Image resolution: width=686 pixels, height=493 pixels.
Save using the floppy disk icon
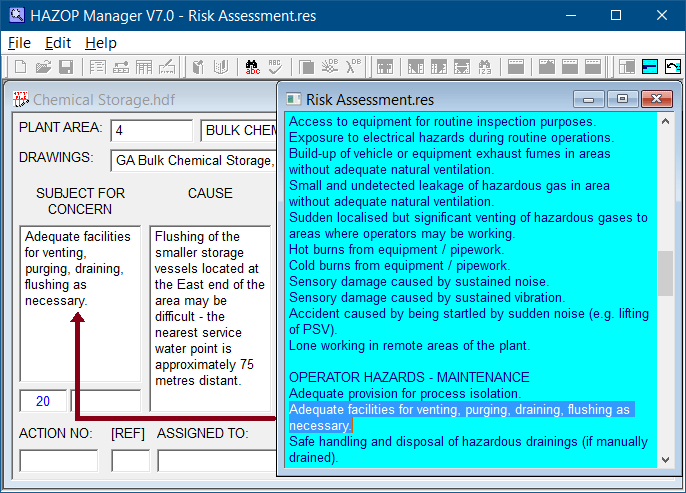66,67
